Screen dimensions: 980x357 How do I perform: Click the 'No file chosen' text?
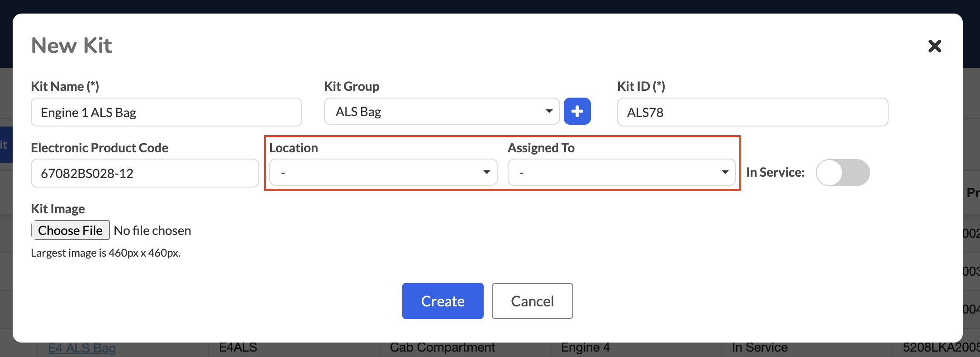(152, 230)
